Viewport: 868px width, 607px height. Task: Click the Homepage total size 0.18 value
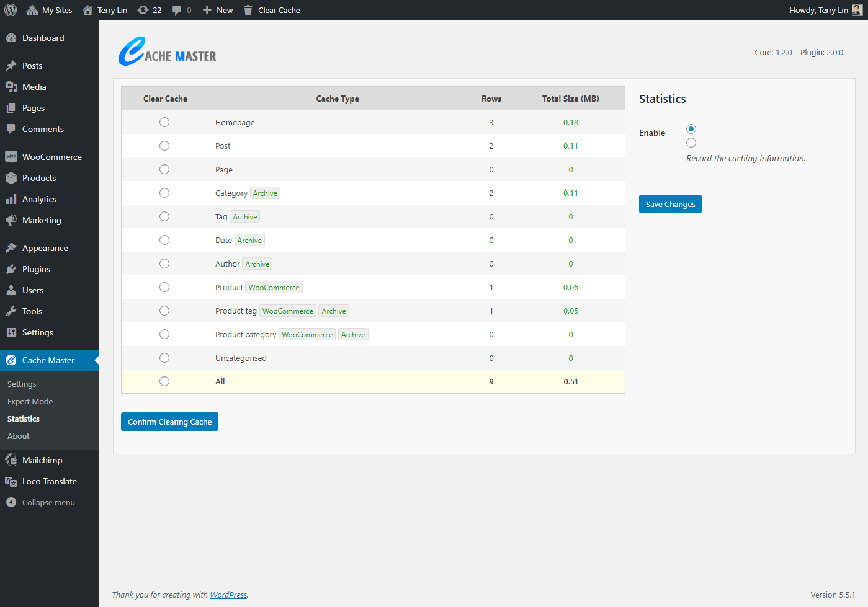coord(571,122)
